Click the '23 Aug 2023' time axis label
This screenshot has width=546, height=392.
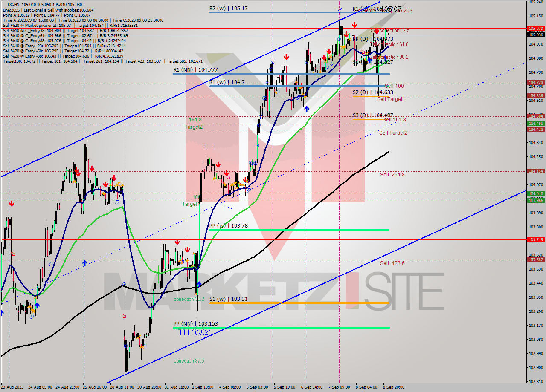[x=12, y=387]
